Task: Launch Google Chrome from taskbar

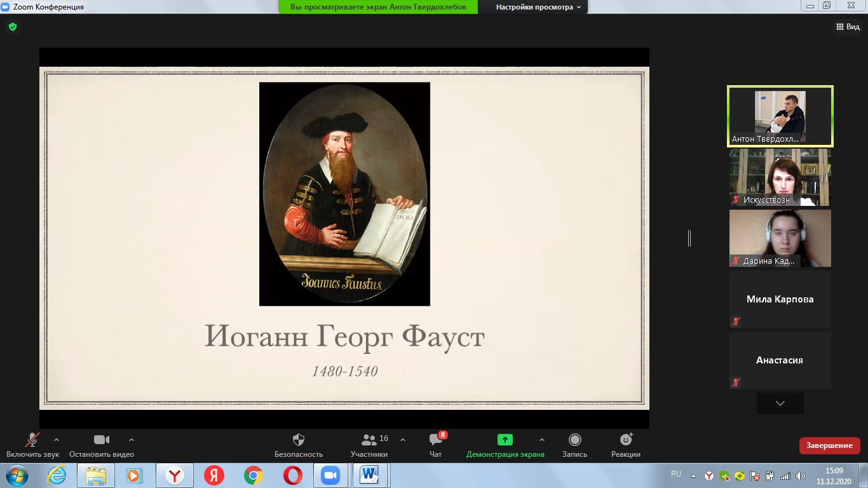Action: click(x=254, y=475)
